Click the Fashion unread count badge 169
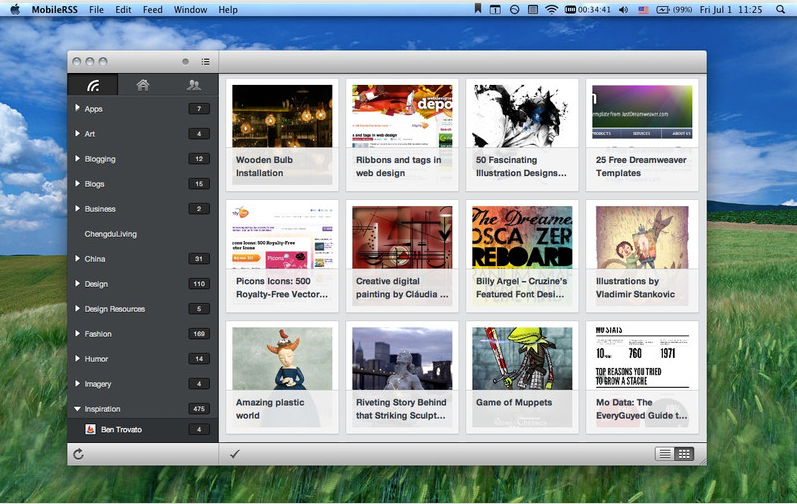797x504 pixels. click(x=199, y=334)
